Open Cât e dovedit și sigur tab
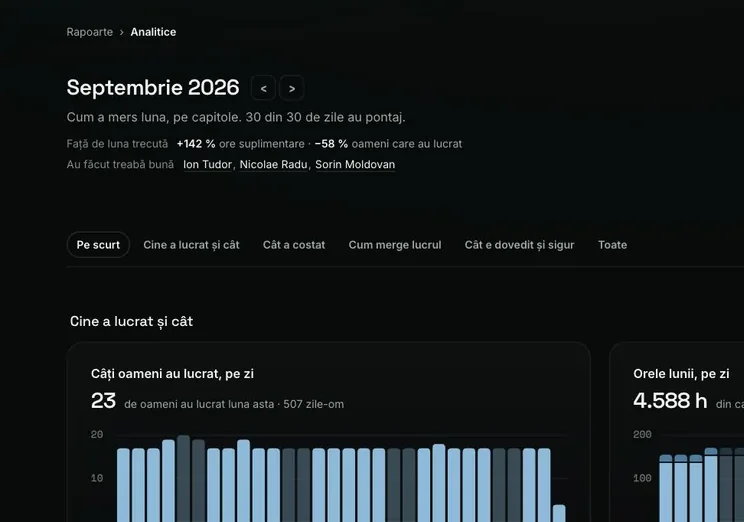This screenshot has width=744, height=522. coord(520,245)
